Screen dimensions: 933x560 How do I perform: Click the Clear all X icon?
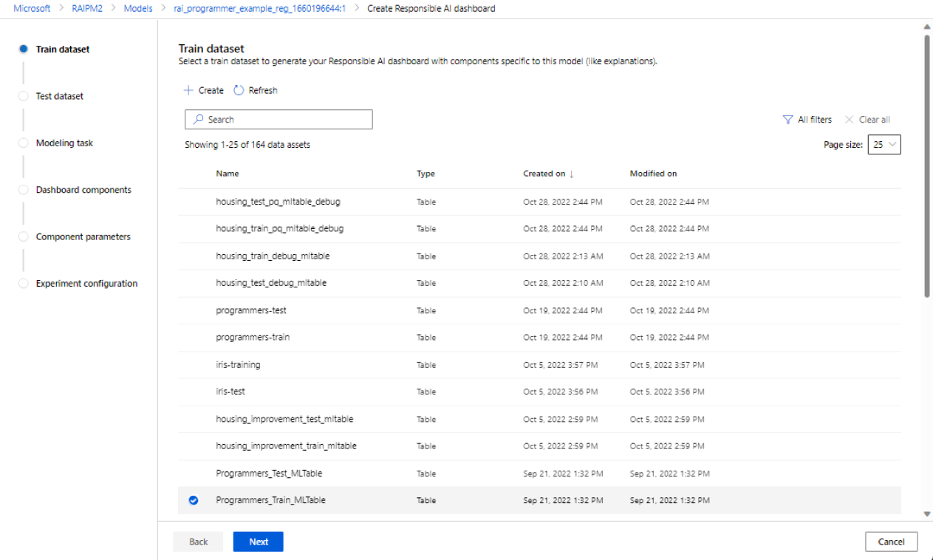point(849,120)
